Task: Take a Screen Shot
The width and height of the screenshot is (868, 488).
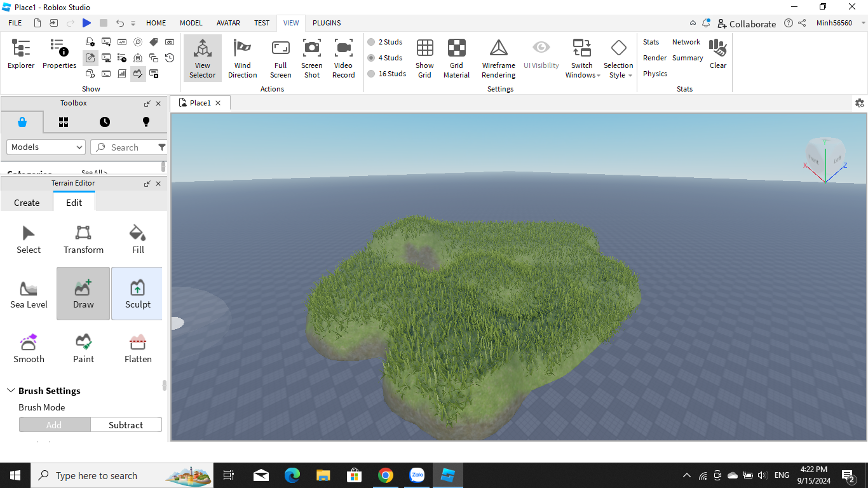Action: (312, 58)
